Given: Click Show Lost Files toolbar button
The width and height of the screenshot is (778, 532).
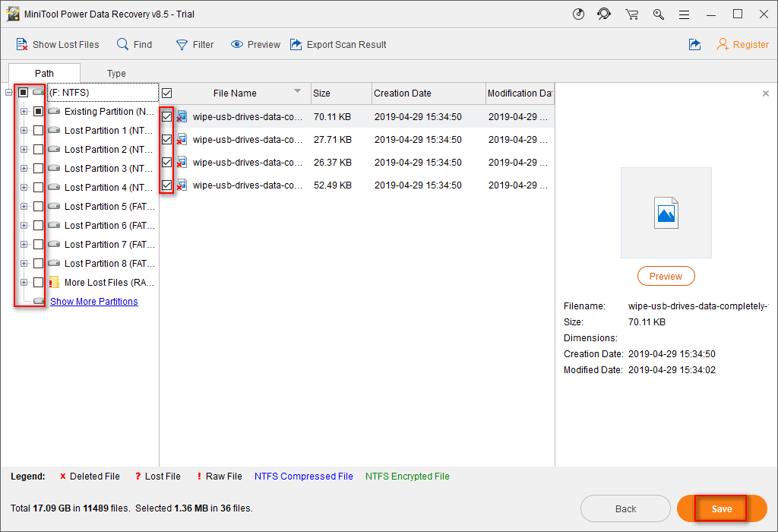Looking at the screenshot, I should pyautogui.click(x=58, y=45).
